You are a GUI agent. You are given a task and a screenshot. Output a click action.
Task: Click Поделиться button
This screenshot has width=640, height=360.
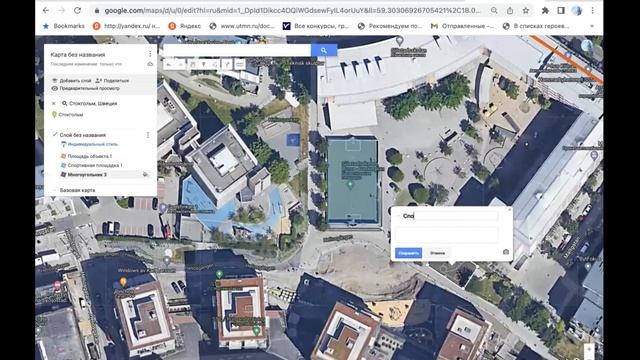coord(112,80)
